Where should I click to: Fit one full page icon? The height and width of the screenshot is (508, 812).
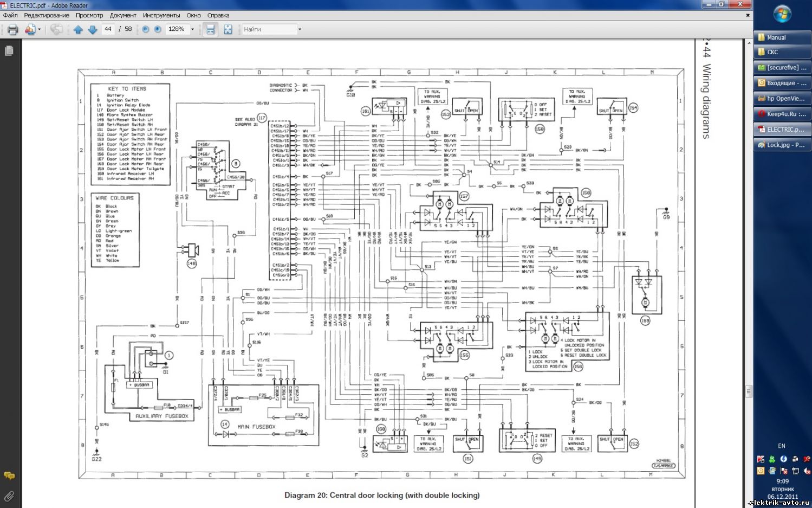click(x=228, y=29)
